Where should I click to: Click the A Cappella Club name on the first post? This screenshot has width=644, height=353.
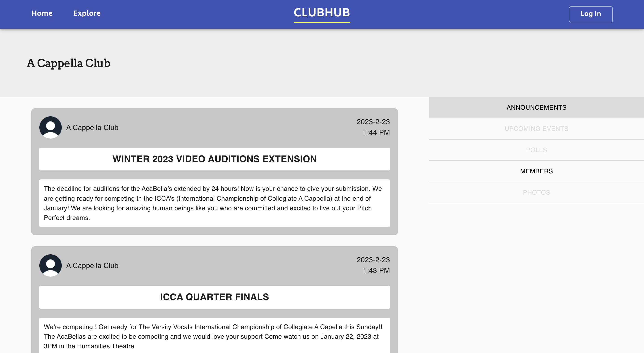[92, 127]
